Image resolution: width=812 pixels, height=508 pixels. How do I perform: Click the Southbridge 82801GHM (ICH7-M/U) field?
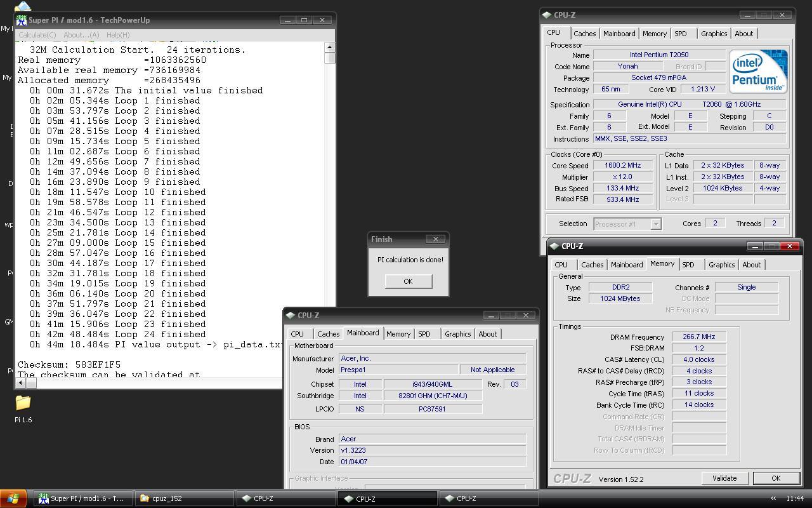pos(433,396)
